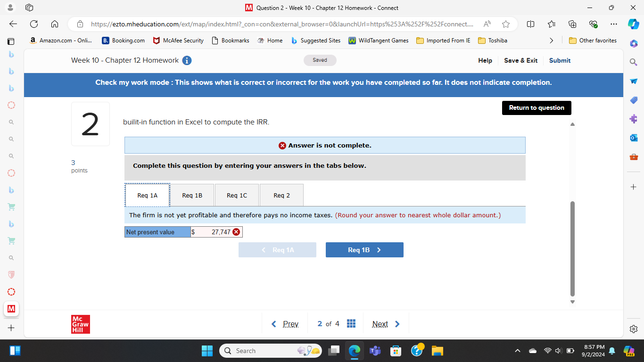The height and width of the screenshot is (362, 644).
Task: Click the Submit link
Action: click(560, 60)
